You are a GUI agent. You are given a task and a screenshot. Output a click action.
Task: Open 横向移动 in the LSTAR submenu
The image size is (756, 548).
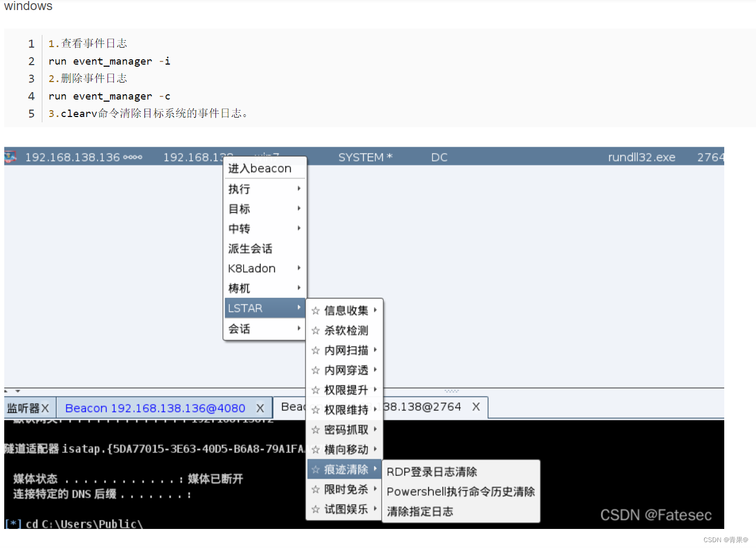(345, 450)
